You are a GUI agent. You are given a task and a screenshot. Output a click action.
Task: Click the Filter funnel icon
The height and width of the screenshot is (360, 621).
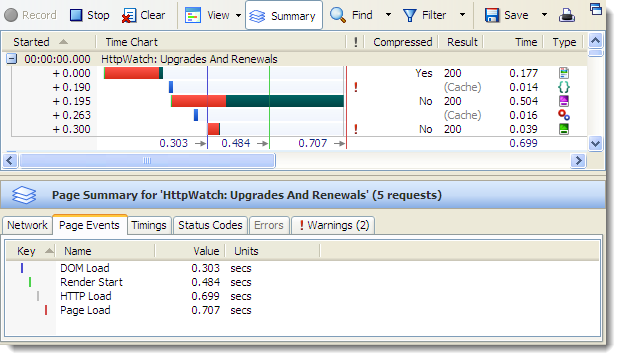[x=409, y=15]
